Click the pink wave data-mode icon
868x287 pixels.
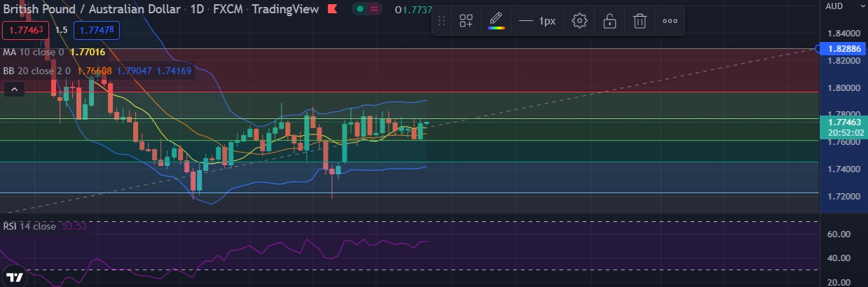(375, 10)
